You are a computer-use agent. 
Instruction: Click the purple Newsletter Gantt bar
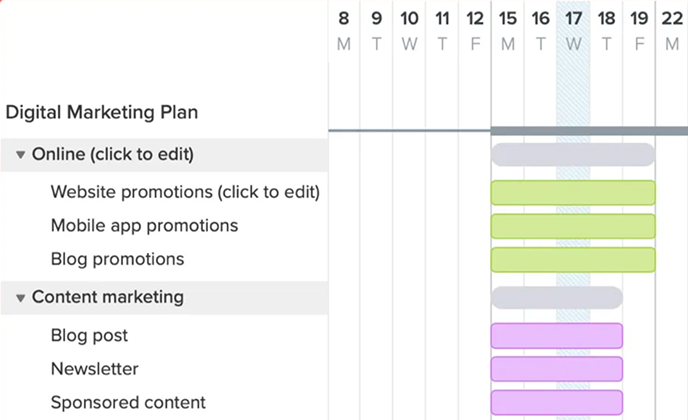coord(556,369)
